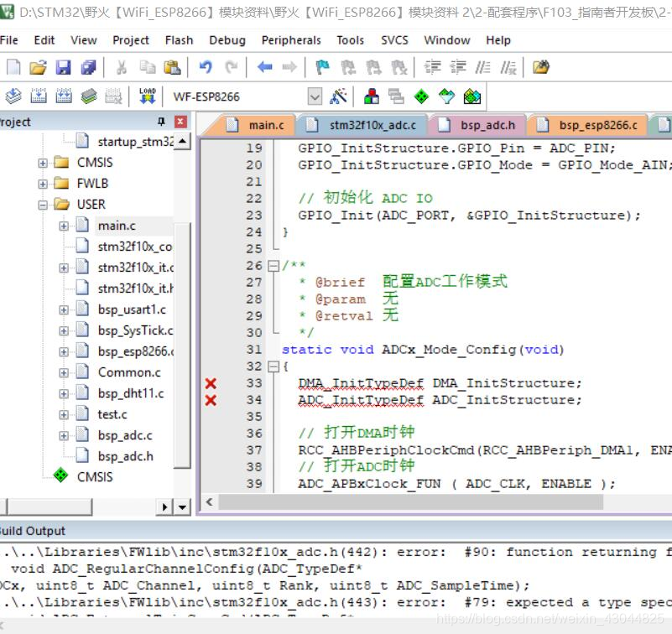Expand bsp_adc.c dependencies

[x=64, y=435]
